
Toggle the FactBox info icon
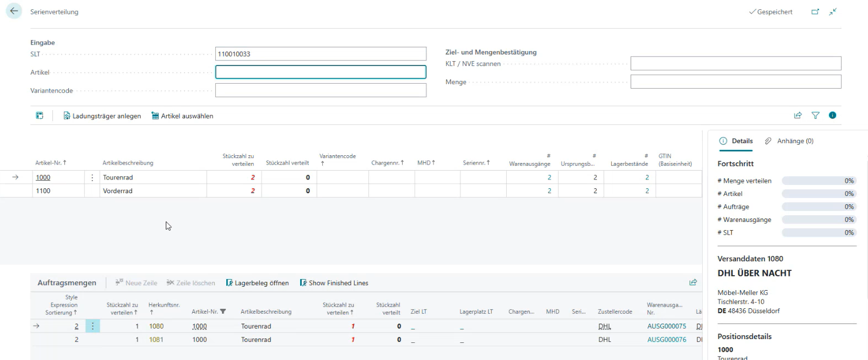[x=832, y=116]
